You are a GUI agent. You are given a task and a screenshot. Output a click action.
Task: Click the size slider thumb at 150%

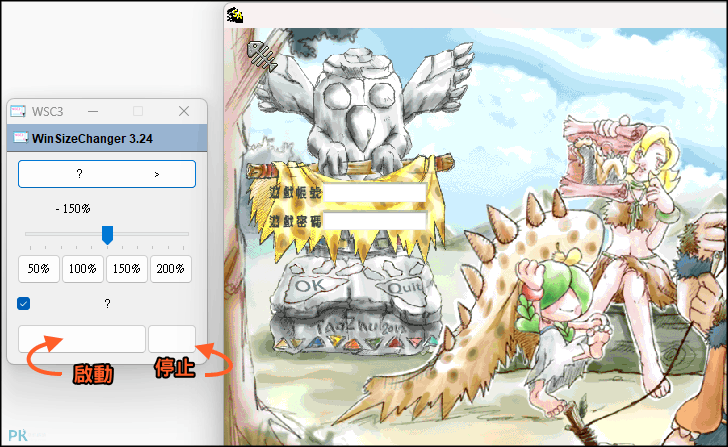click(107, 235)
